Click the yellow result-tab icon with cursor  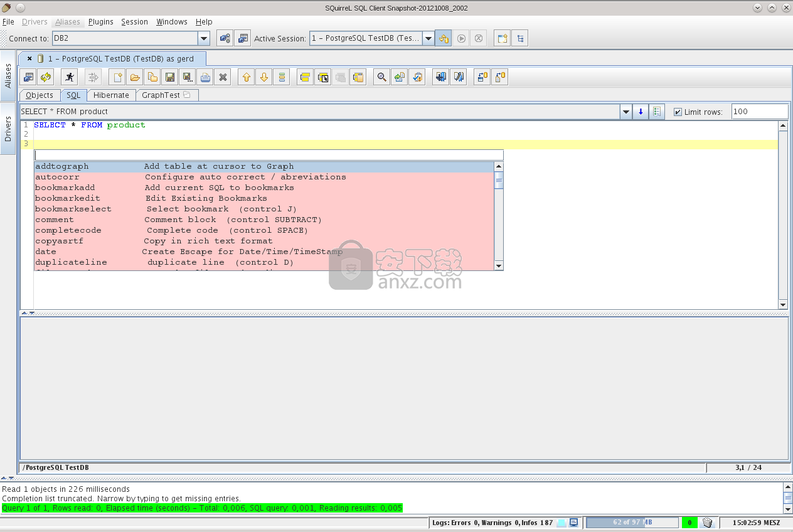pos(322,77)
